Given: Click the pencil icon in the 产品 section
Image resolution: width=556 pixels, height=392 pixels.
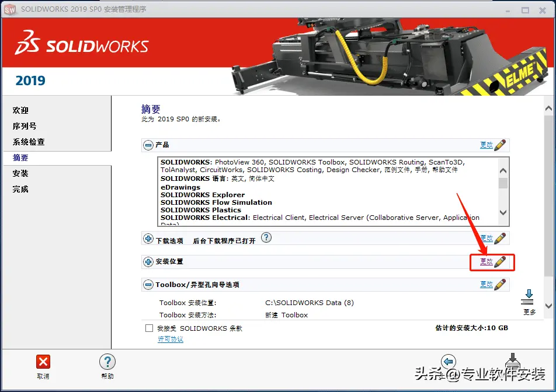Looking at the screenshot, I should pos(499,145).
